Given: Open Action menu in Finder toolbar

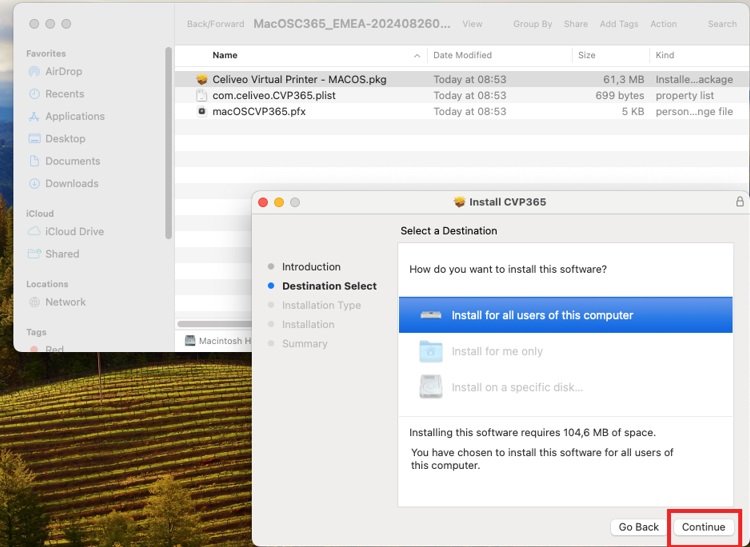Looking at the screenshot, I should tap(663, 24).
